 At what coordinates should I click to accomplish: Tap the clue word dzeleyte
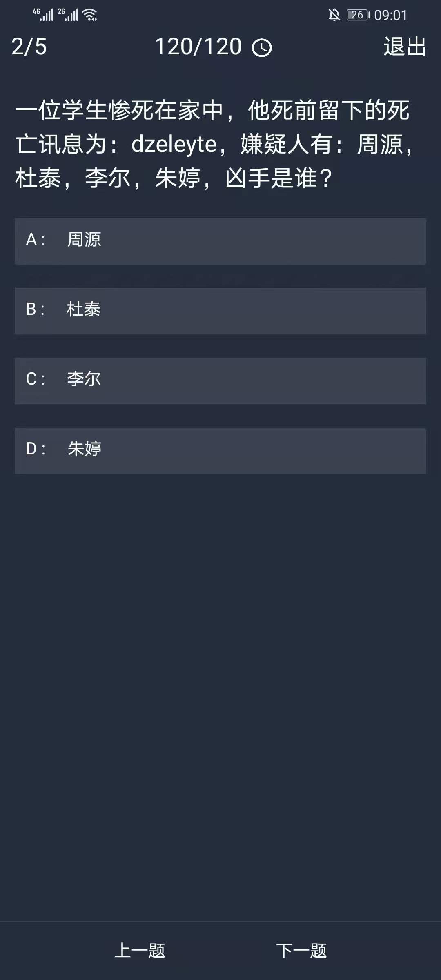pos(174,145)
